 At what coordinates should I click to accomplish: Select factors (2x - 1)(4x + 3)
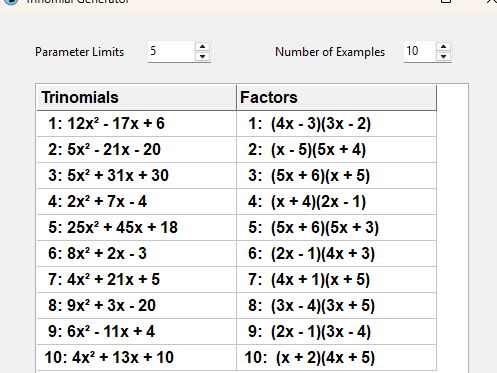336,254
